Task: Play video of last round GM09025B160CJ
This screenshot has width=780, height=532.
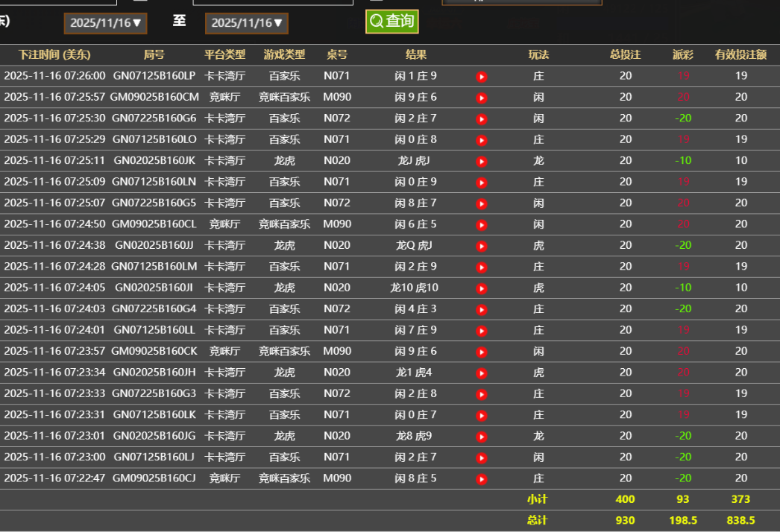Action: tap(481, 478)
